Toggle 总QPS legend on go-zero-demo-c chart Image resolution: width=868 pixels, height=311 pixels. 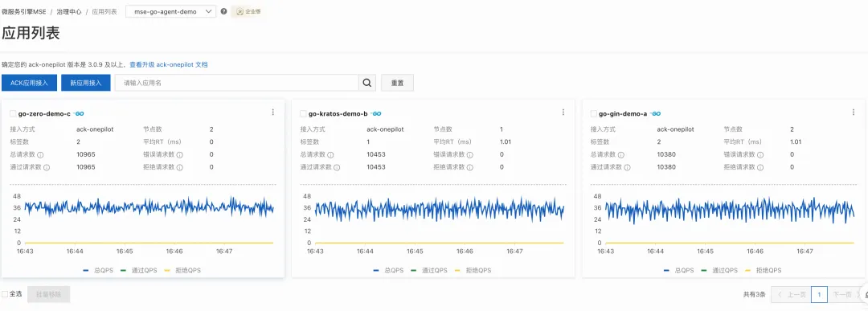click(97, 271)
